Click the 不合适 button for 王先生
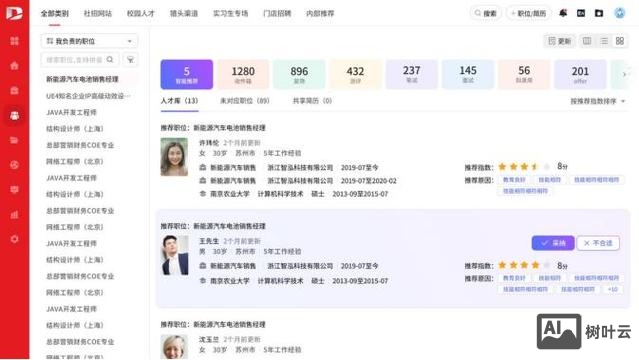This screenshot has width=639, height=360. click(598, 243)
